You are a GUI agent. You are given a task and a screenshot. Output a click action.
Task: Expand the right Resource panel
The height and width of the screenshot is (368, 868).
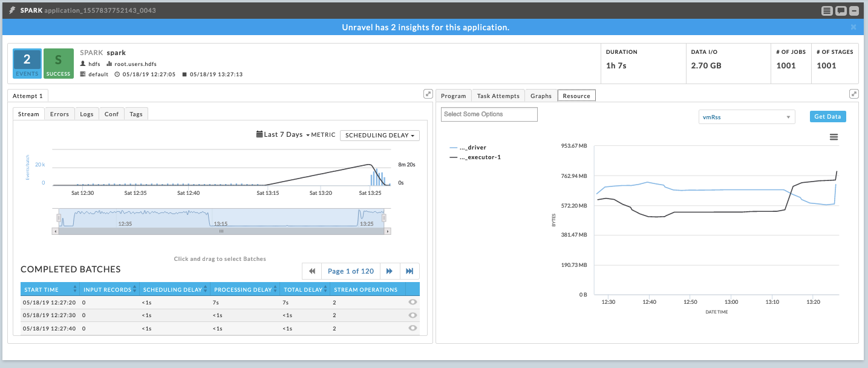click(x=854, y=94)
